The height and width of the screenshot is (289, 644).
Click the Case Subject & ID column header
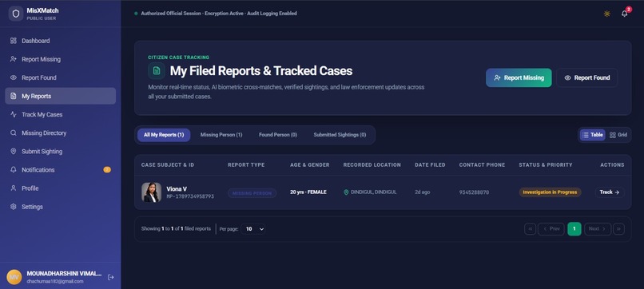click(x=168, y=164)
